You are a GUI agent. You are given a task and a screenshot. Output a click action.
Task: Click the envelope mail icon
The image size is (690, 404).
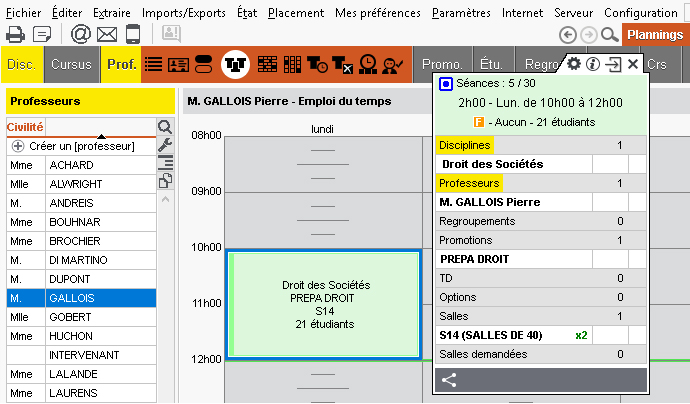107,34
